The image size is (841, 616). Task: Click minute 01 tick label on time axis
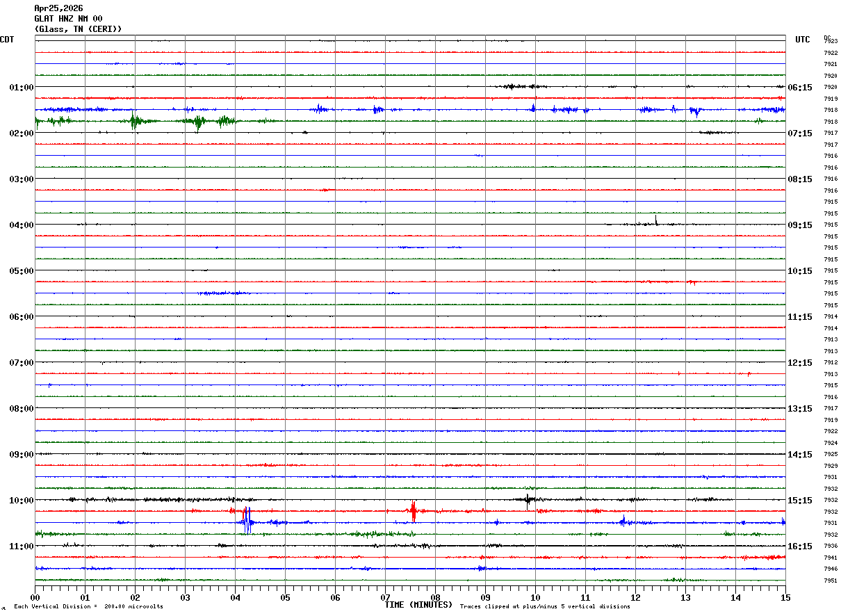[85, 597]
